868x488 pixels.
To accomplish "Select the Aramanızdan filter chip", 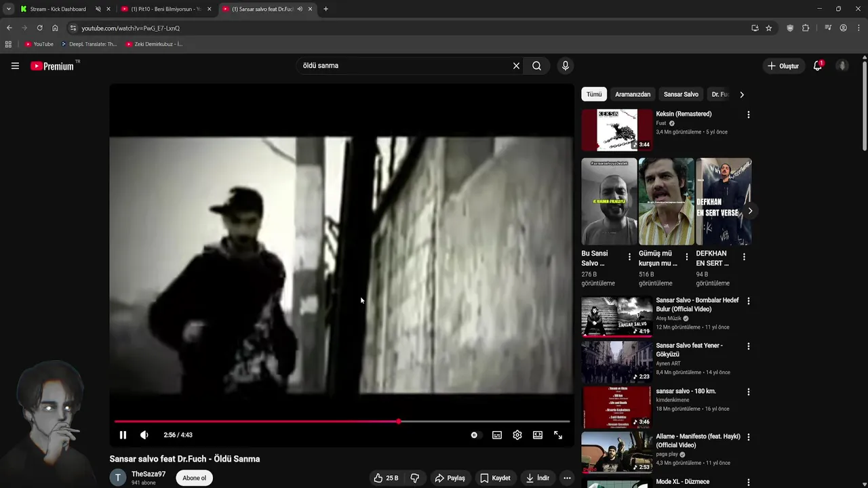I will click(633, 94).
